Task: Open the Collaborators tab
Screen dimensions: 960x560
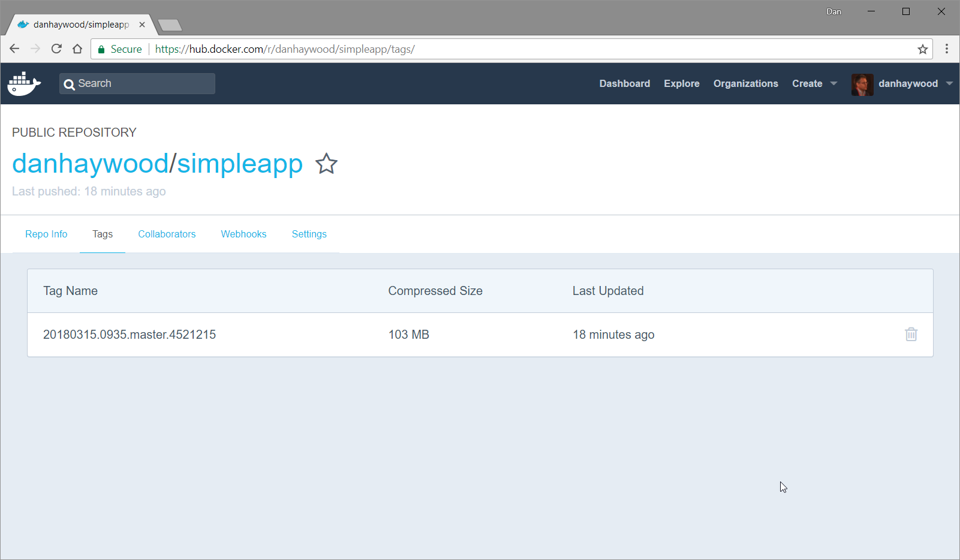Action: pyautogui.click(x=167, y=234)
